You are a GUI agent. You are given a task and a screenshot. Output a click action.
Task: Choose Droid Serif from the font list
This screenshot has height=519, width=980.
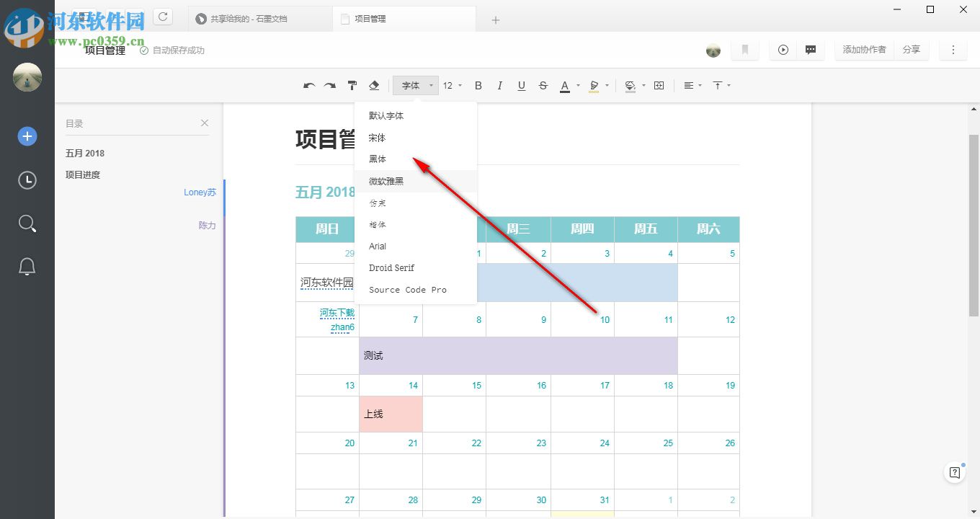click(x=416, y=268)
